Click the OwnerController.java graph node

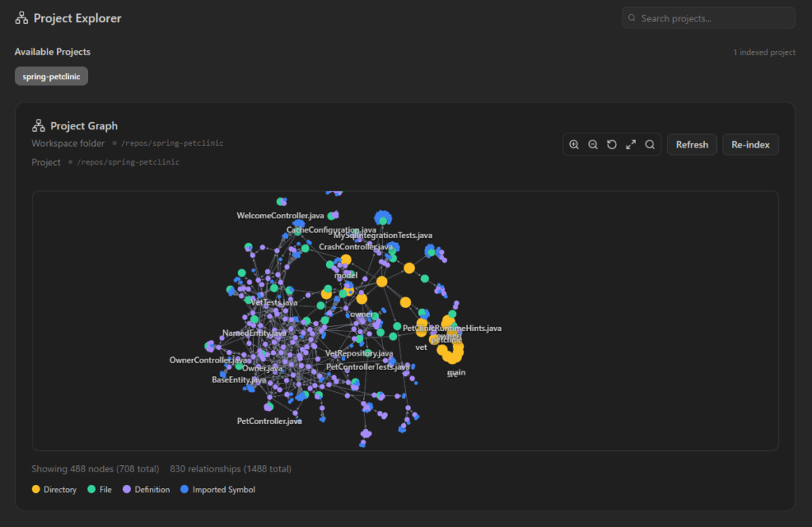click(x=209, y=360)
